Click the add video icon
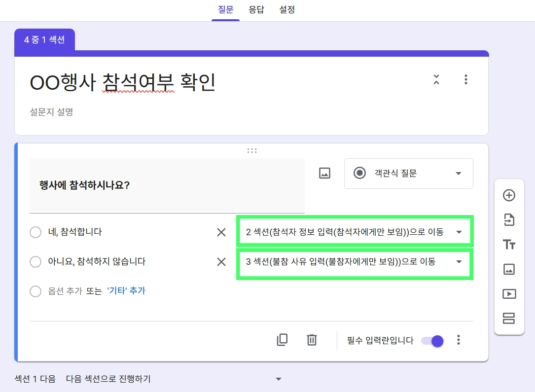This screenshot has width=535, height=392. point(509,294)
